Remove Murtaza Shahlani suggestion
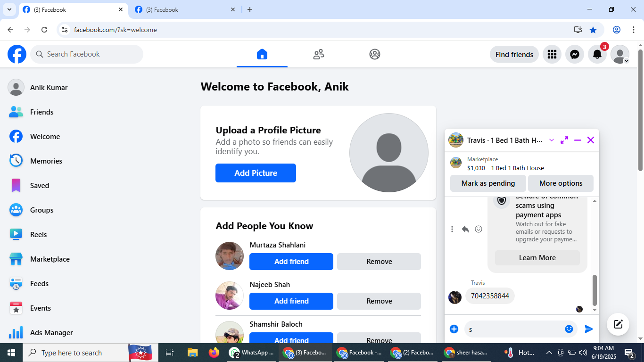 pyautogui.click(x=379, y=262)
